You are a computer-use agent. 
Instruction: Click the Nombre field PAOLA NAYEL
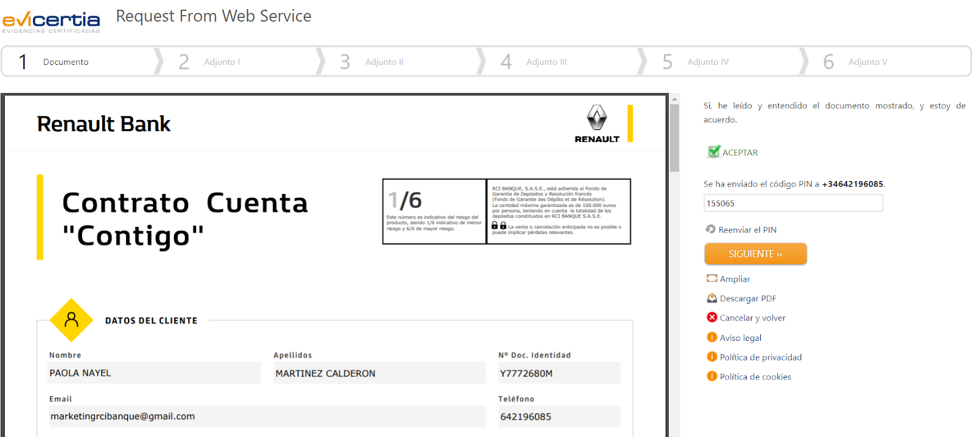pos(154,373)
